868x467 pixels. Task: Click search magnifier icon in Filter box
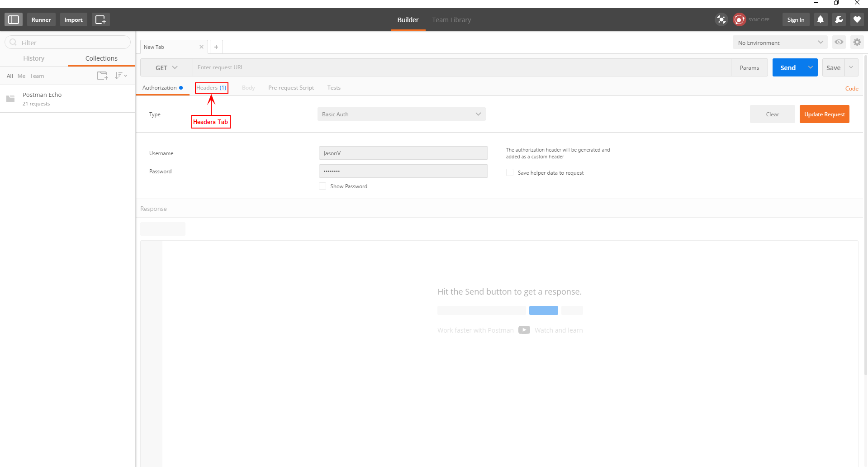14,43
